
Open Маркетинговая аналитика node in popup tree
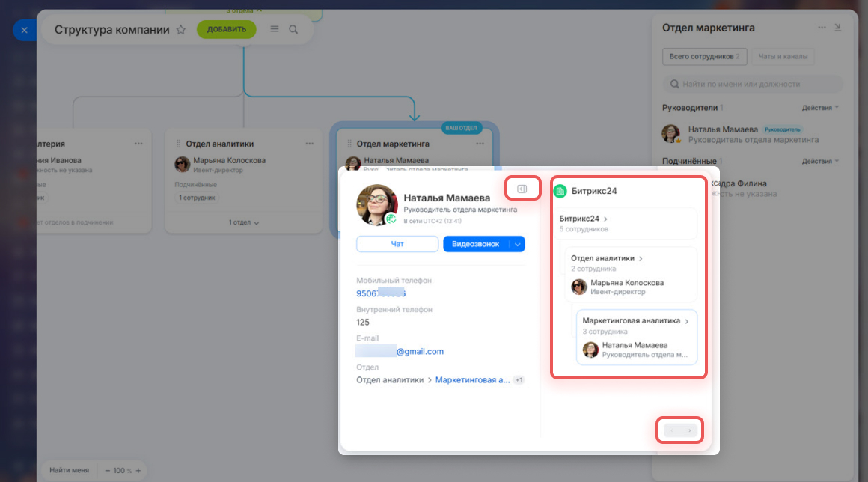pyautogui.click(x=635, y=321)
